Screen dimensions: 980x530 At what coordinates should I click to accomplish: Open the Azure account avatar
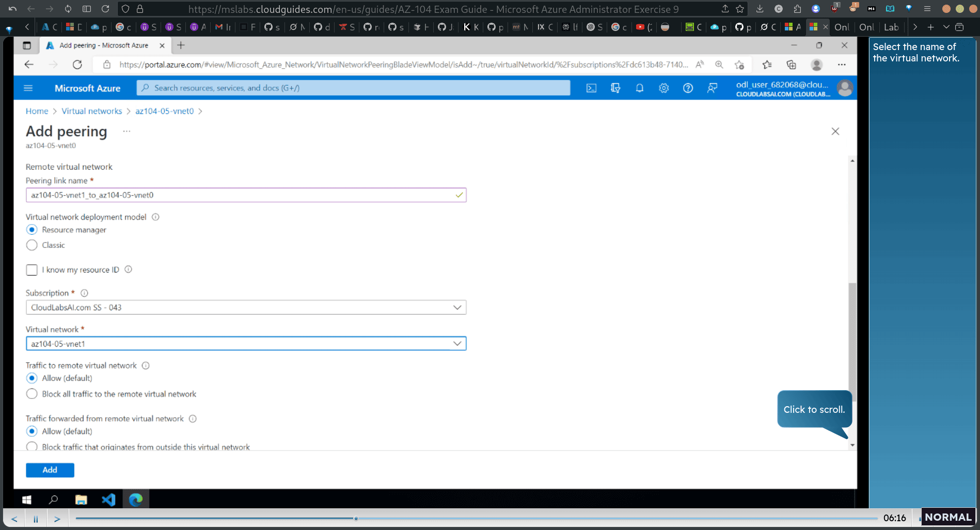click(845, 88)
